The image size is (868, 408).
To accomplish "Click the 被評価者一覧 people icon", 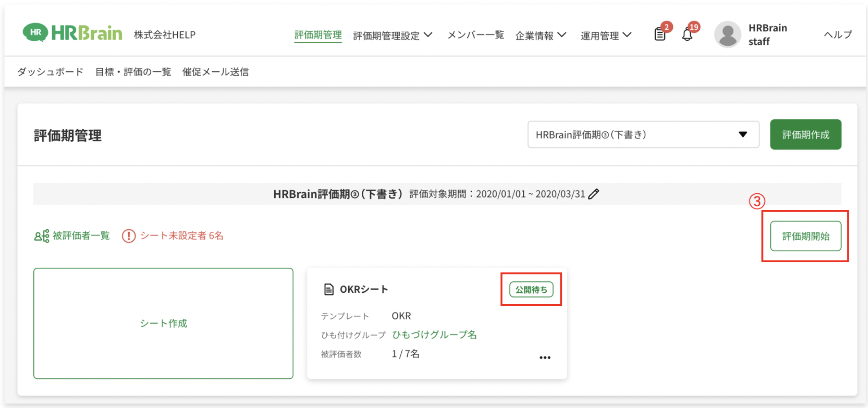I will 42,236.
